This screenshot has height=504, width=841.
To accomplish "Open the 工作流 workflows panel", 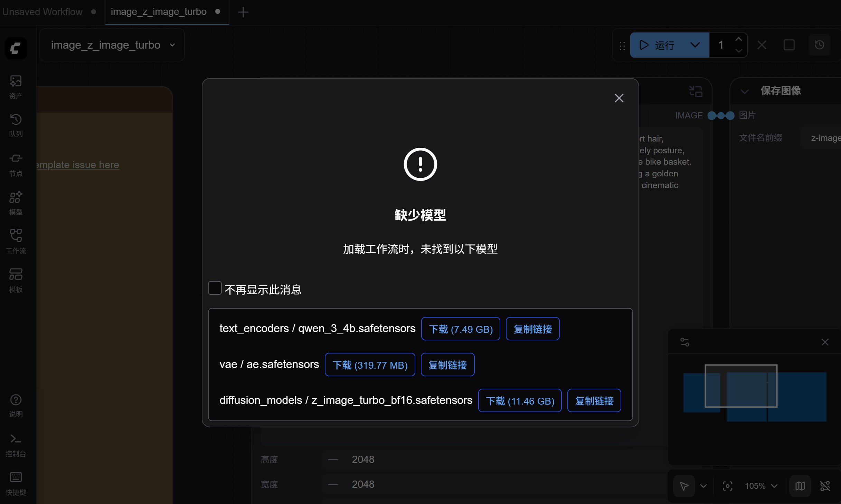I will pyautogui.click(x=16, y=241).
